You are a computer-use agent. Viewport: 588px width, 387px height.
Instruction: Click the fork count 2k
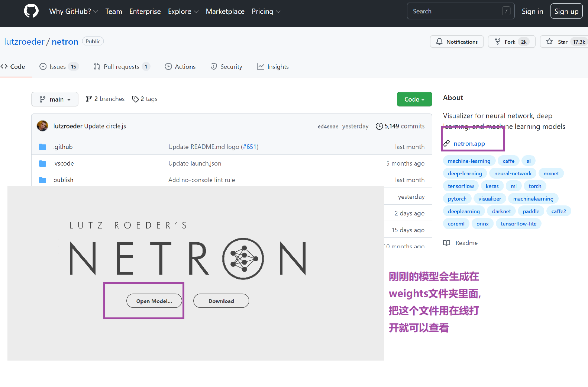[524, 42]
